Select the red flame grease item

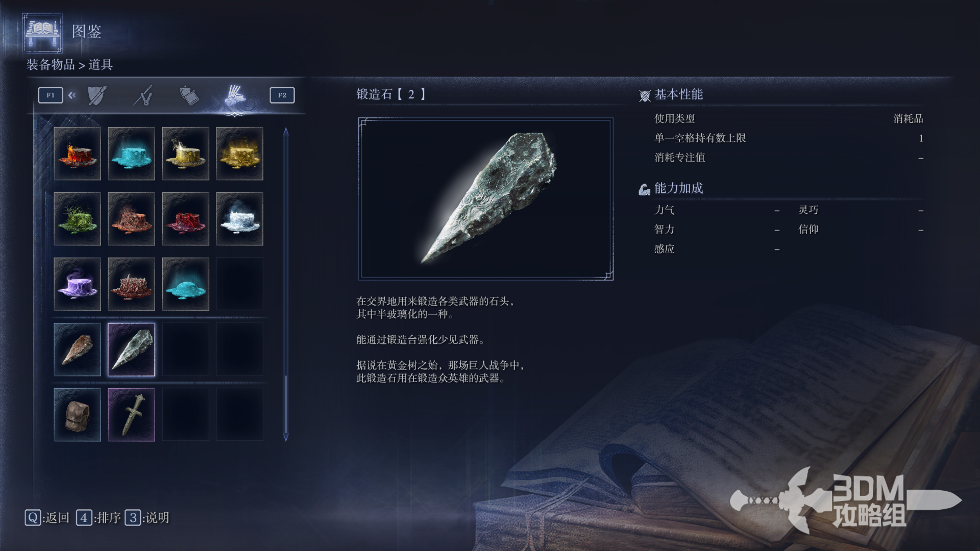point(78,154)
